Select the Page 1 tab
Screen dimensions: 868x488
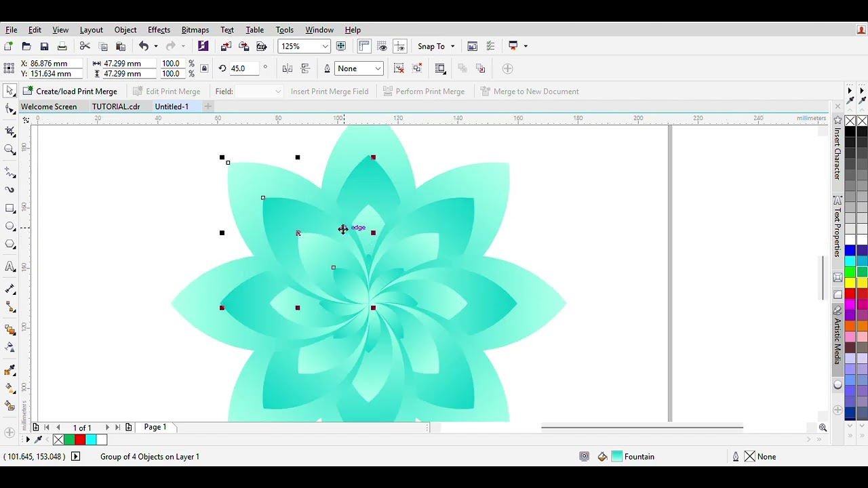[x=155, y=427]
